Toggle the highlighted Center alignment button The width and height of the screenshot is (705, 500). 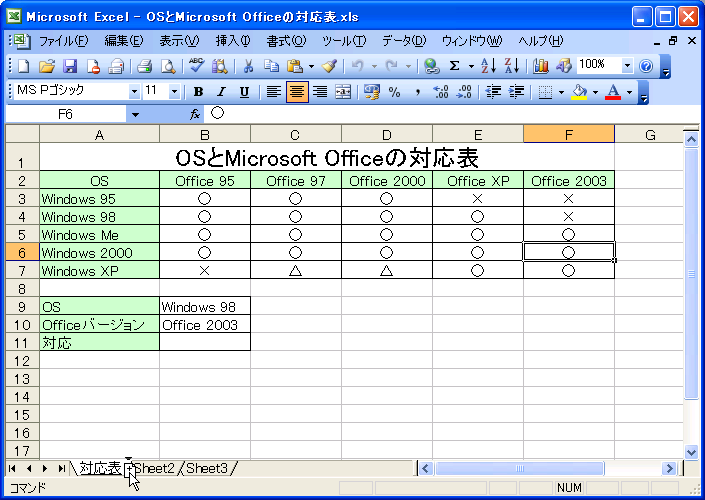click(297, 92)
